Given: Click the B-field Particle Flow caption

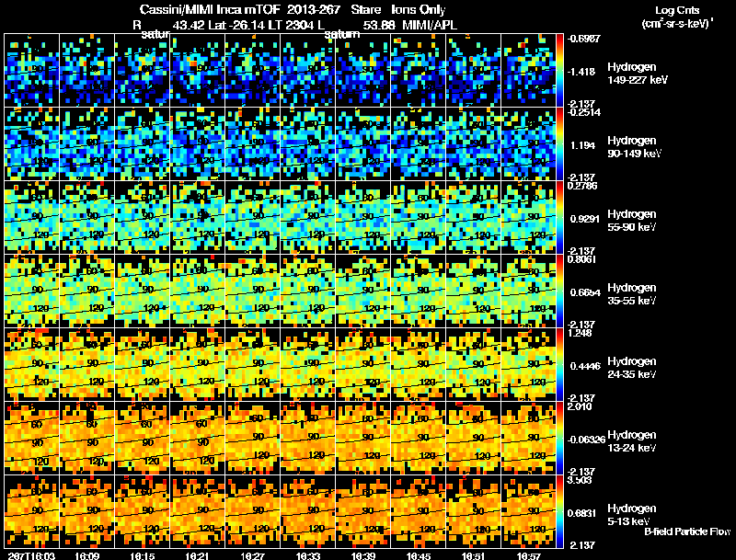Looking at the screenshot, I should [687, 531].
